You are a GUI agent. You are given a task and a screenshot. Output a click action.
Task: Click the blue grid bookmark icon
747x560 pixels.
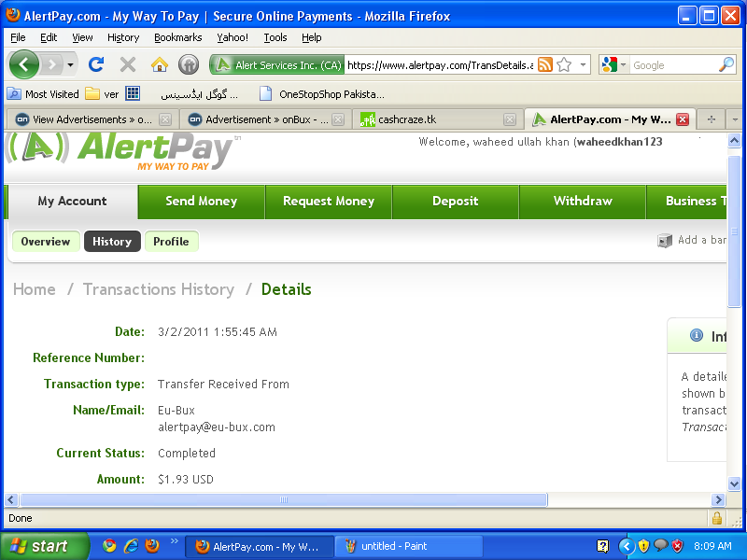[133, 94]
